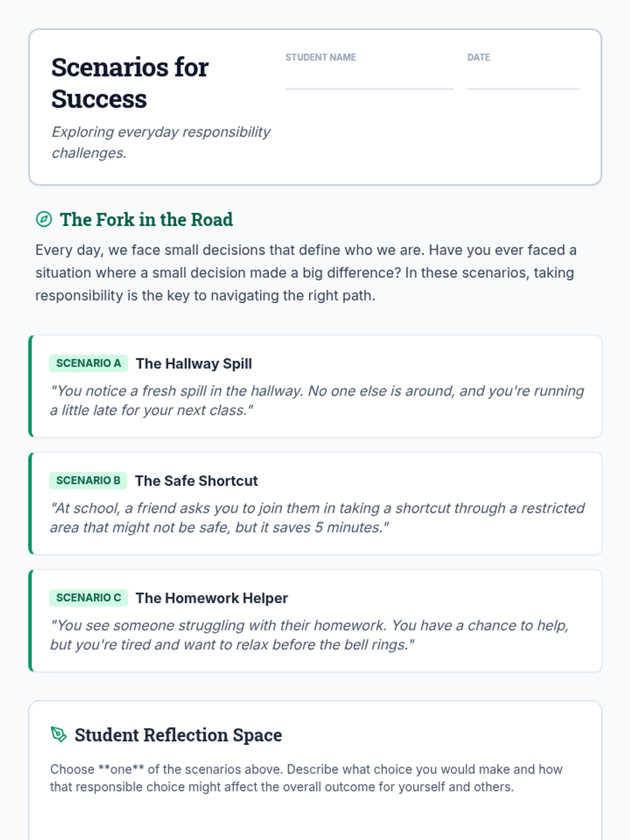The width and height of the screenshot is (630, 840).
Task: Click the pen icon beside Student Reflection Space
Action: (59, 734)
